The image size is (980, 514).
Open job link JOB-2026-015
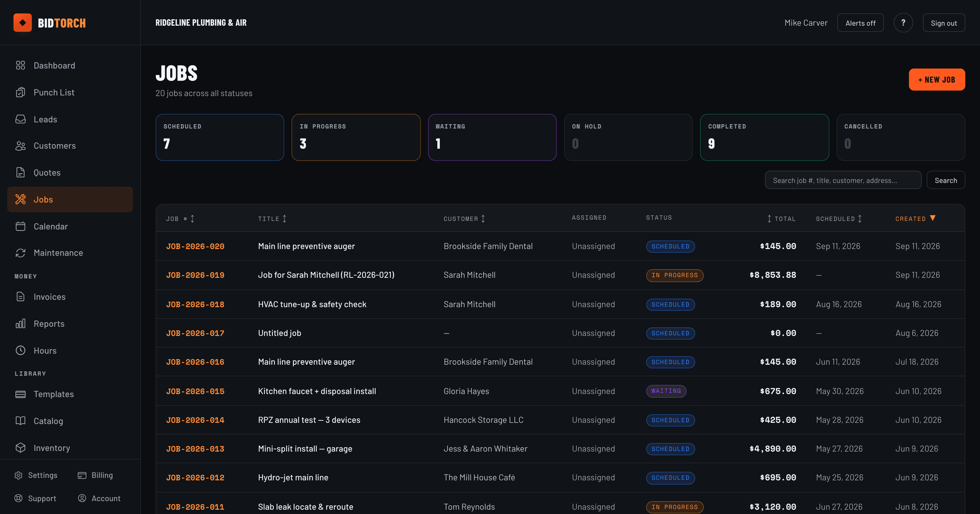click(x=195, y=391)
